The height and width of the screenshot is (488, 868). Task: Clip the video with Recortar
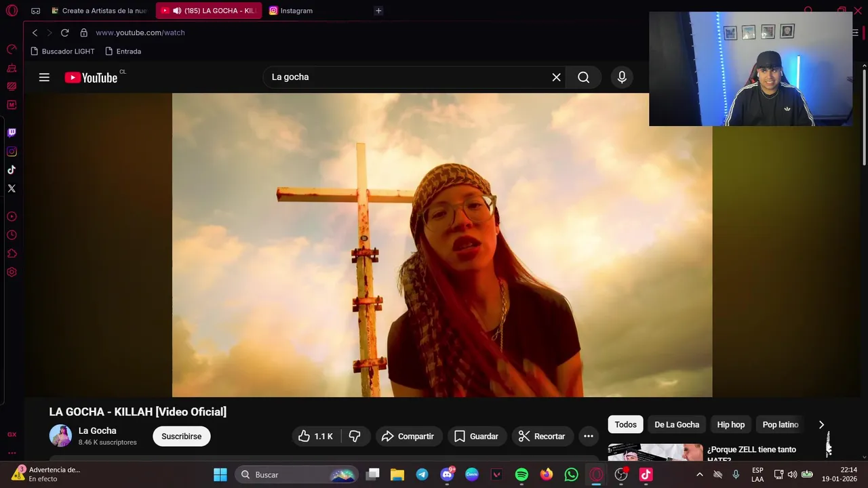[542, 436]
